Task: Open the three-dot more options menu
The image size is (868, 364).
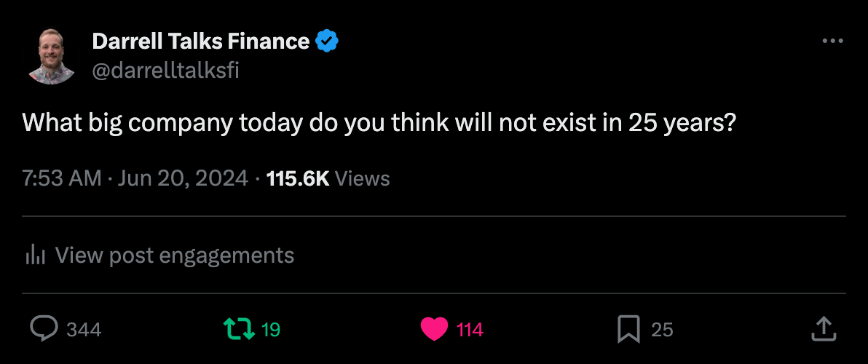Action: pyautogui.click(x=832, y=41)
